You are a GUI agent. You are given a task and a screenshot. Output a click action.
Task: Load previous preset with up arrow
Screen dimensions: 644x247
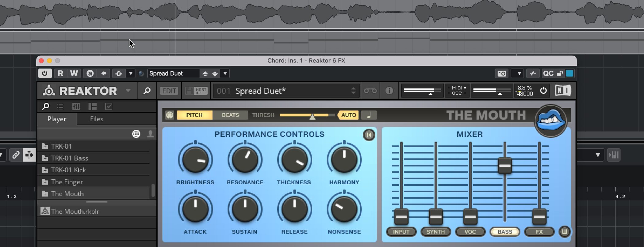click(x=205, y=73)
